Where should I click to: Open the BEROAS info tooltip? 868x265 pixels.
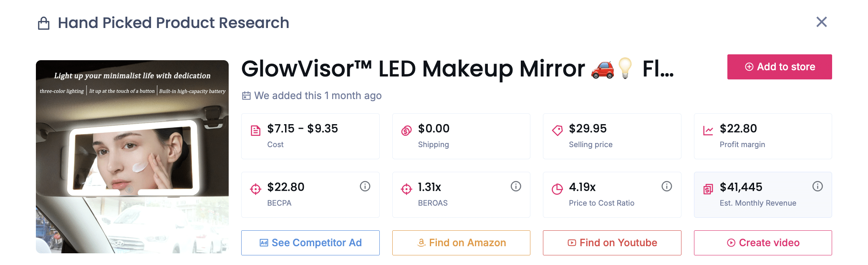(516, 186)
